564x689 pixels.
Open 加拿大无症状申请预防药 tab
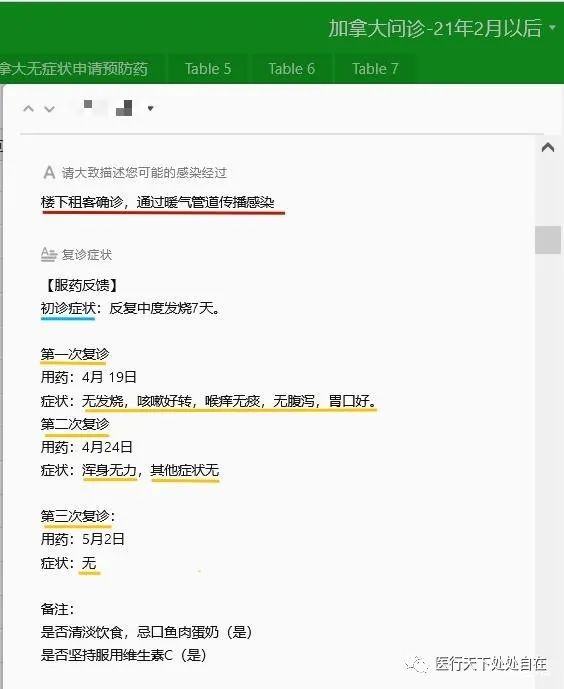[74, 69]
